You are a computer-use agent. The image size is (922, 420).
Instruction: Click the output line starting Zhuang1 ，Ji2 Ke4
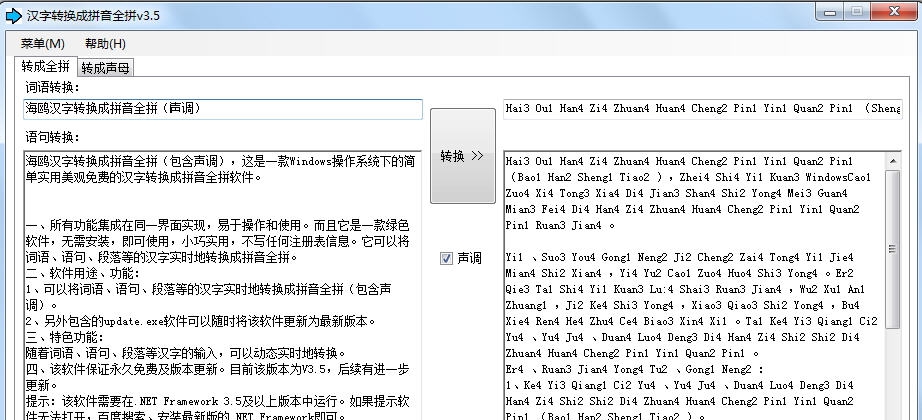[682, 305]
